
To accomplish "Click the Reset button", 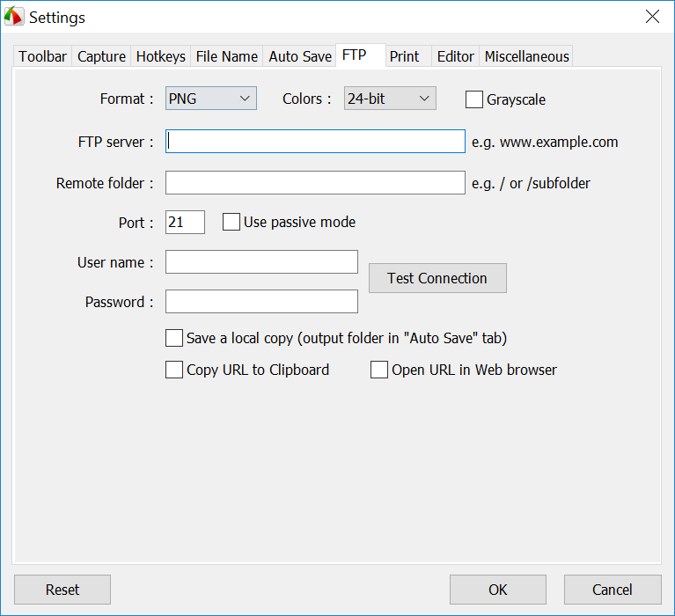I will (x=62, y=590).
